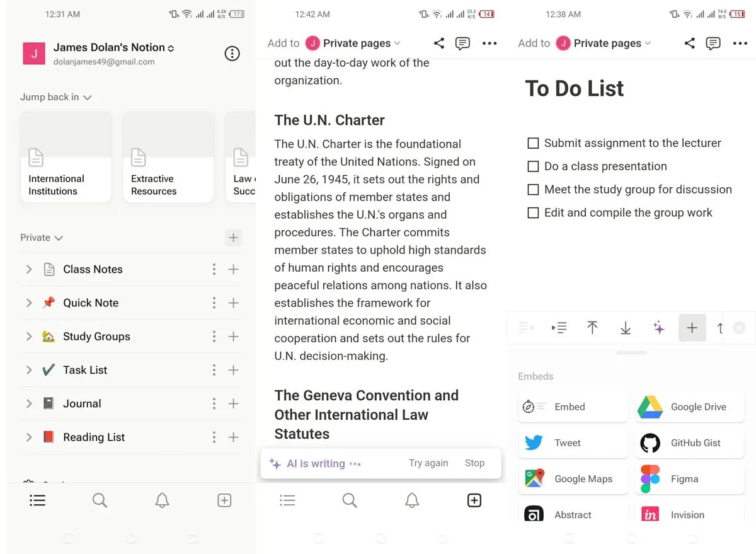The height and width of the screenshot is (554, 756).
Task: Add a sub-page inside Study Groups
Action: point(233,337)
